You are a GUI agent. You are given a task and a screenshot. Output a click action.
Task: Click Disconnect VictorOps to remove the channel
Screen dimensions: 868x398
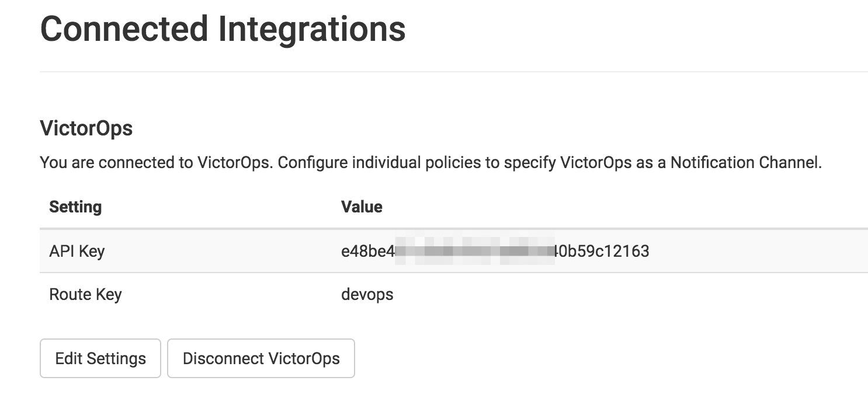coord(261,358)
